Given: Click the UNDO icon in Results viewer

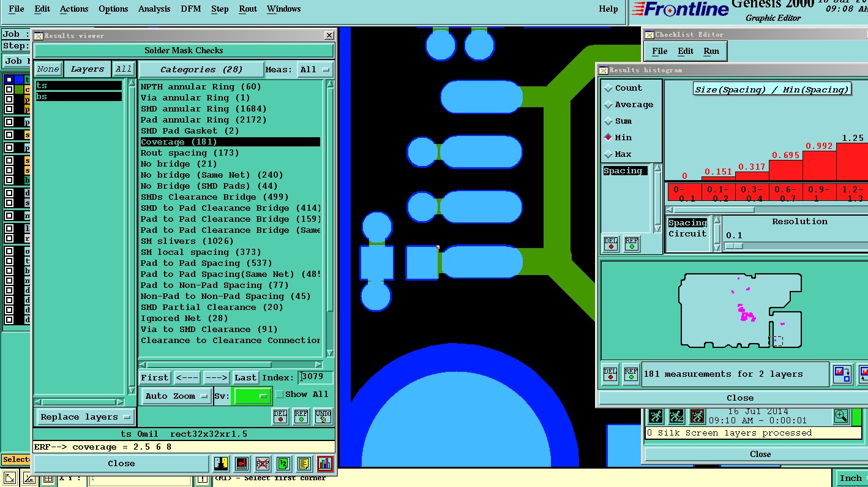Looking at the screenshot, I should (x=323, y=416).
